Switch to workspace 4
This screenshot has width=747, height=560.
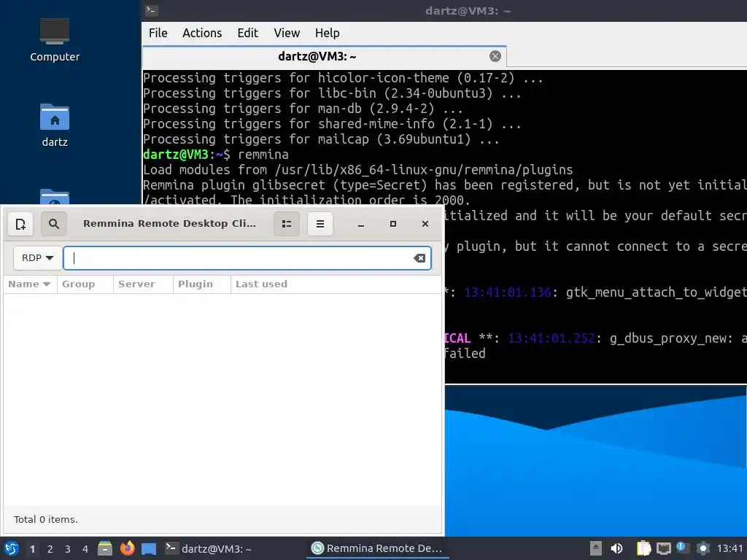[x=85, y=549]
